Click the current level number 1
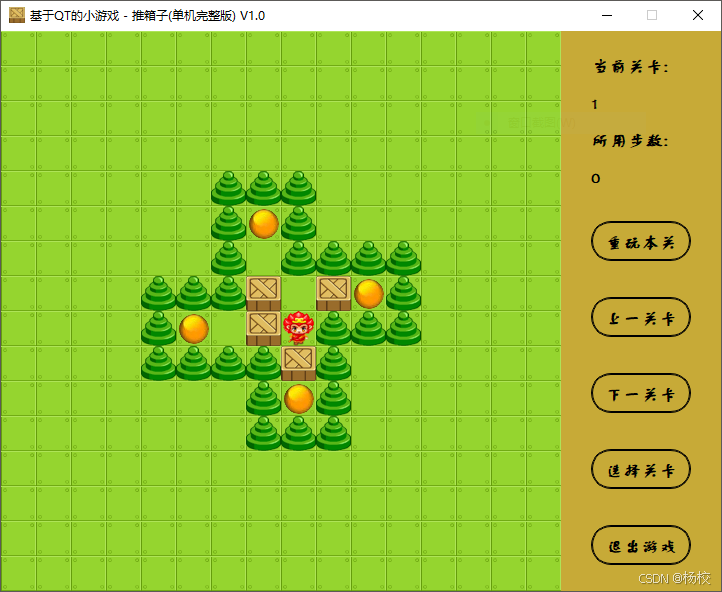 click(594, 104)
